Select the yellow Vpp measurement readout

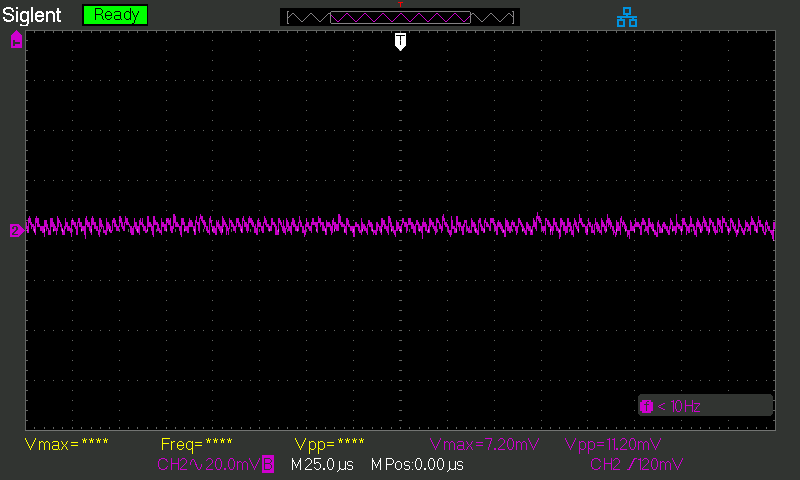(329, 444)
